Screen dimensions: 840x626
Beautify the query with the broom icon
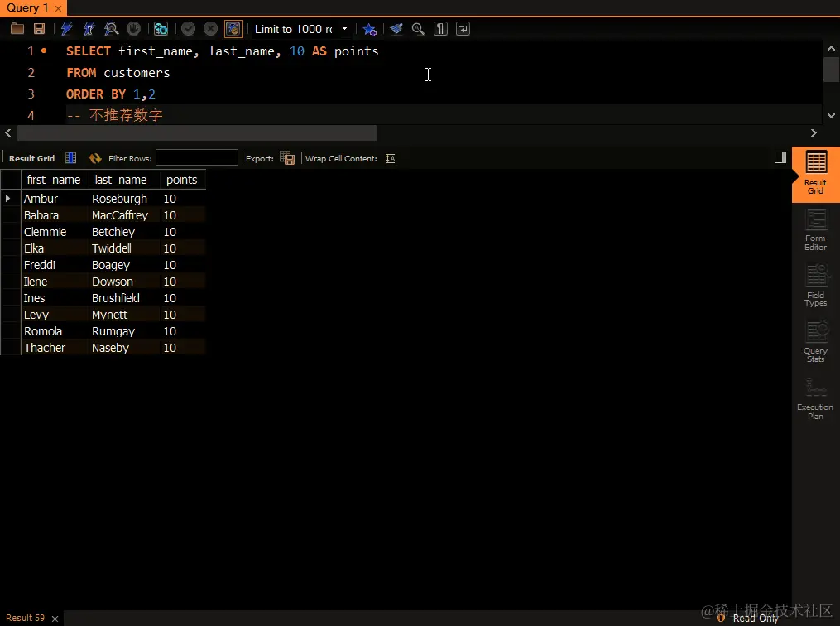pyautogui.click(x=396, y=28)
